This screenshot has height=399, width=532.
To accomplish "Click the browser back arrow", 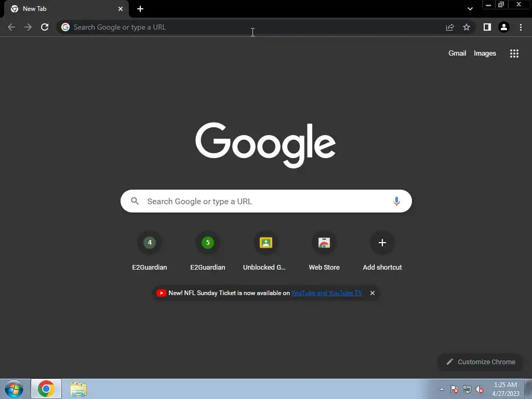I will point(11,27).
